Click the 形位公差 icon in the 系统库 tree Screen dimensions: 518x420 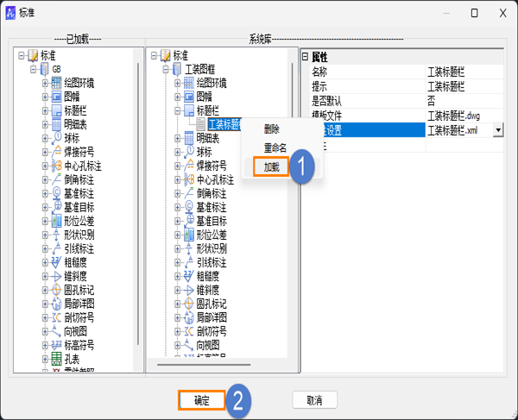(x=189, y=235)
